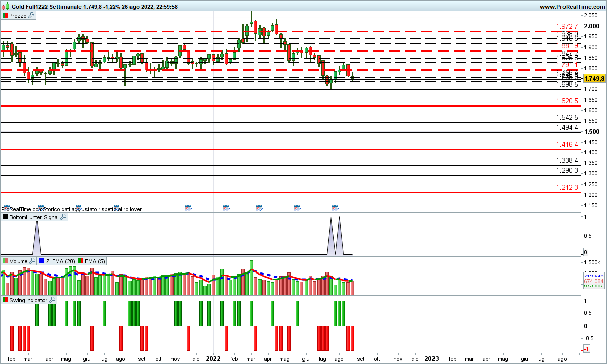The height and width of the screenshot is (364, 607).
Task: Click the 2023 label on time axis
Action: 431,358
